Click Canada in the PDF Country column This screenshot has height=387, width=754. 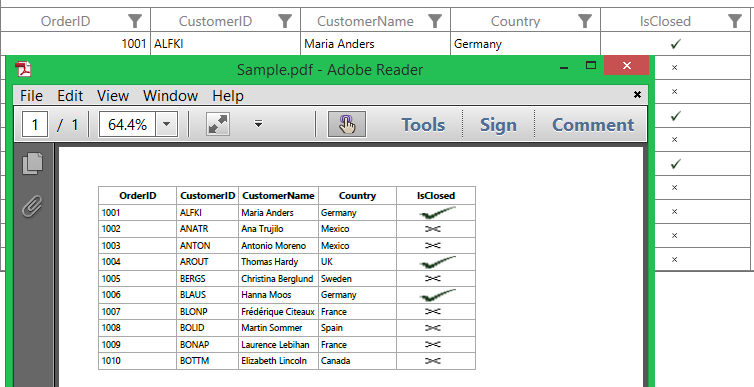pos(336,361)
